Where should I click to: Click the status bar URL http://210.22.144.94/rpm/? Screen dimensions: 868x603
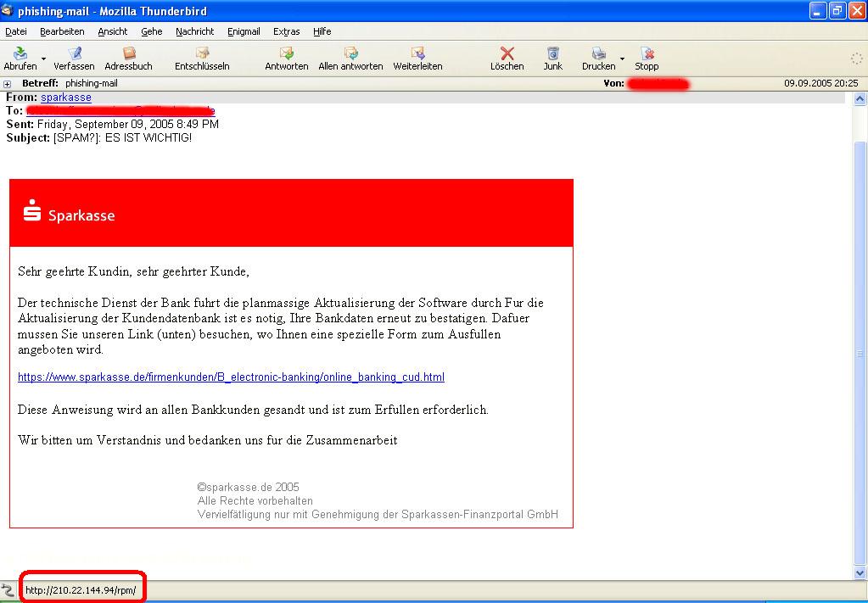(81, 590)
